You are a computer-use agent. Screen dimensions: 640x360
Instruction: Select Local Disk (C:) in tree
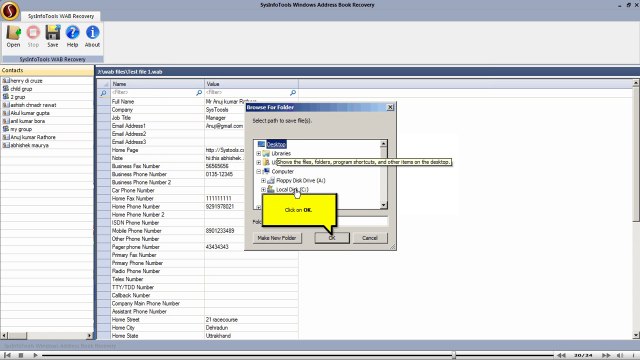click(x=292, y=189)
